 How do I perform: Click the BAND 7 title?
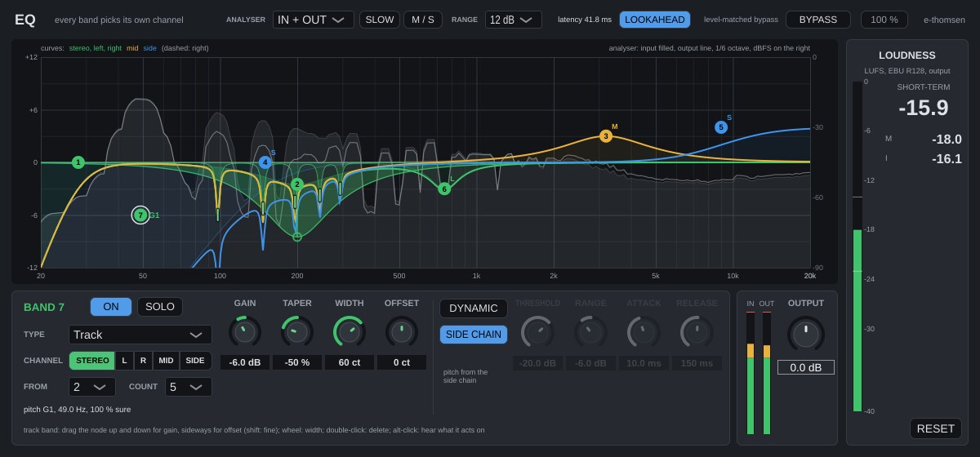point(44,308)
